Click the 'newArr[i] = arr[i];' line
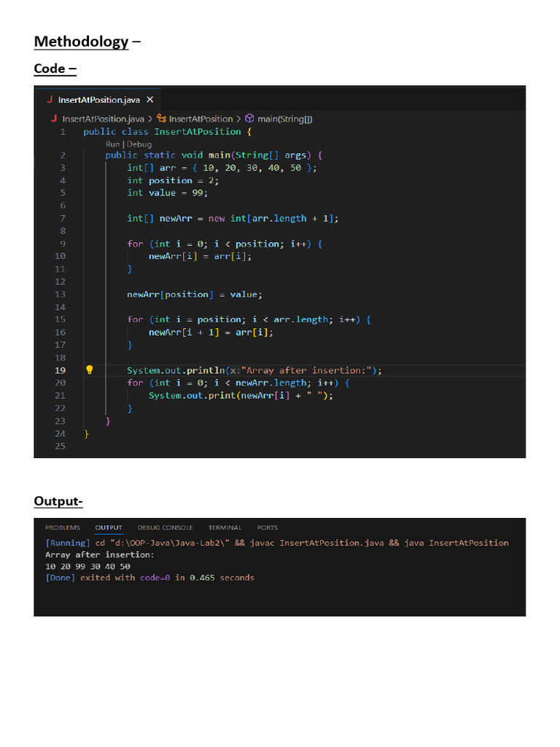 tap(200, 256)
